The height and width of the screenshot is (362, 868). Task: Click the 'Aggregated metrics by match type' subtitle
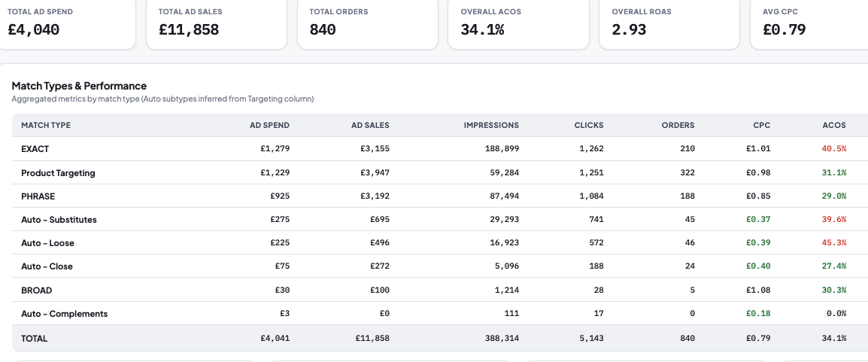coord(162,99)
